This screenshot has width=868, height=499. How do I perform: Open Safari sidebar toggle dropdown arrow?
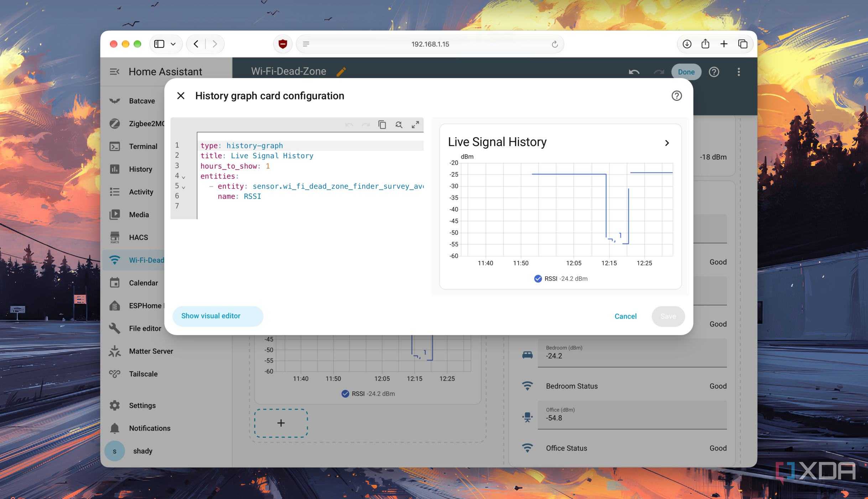tap(173, 44)
